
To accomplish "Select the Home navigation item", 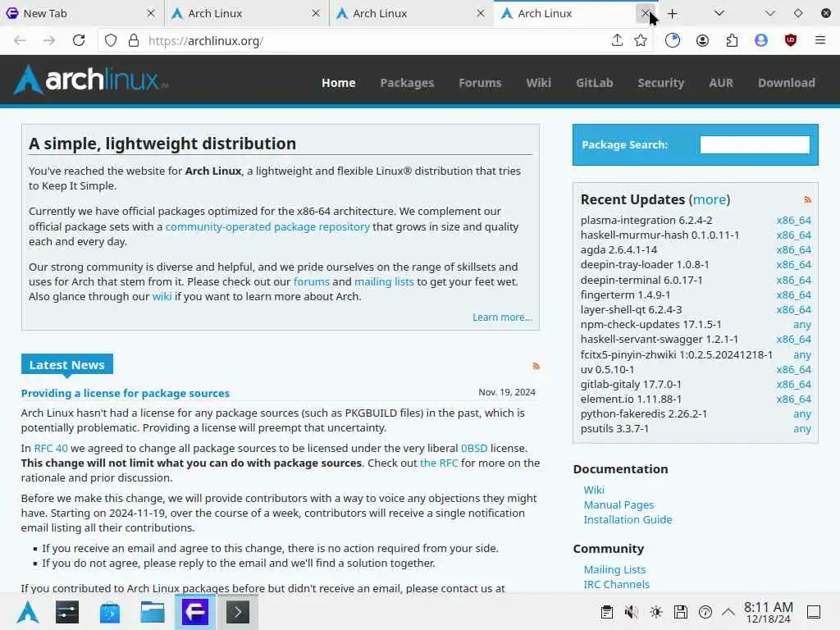I will (339, 83).
